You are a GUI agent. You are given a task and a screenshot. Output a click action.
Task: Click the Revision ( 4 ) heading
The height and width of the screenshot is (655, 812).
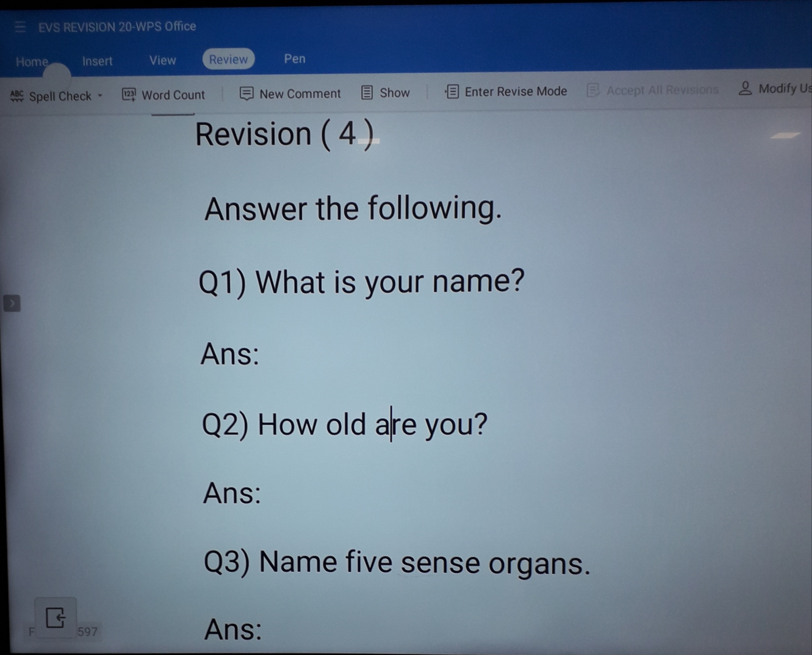tap(284, 134)
